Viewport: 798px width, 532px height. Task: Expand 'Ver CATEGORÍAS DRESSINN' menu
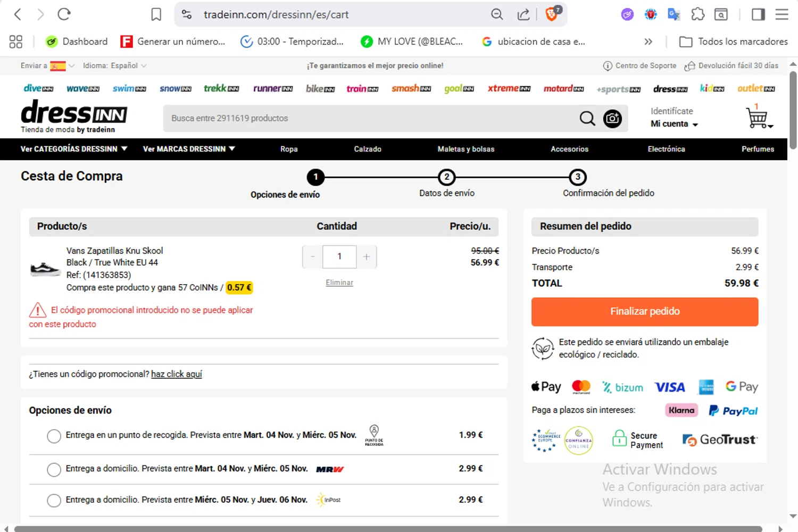(74, 149)
